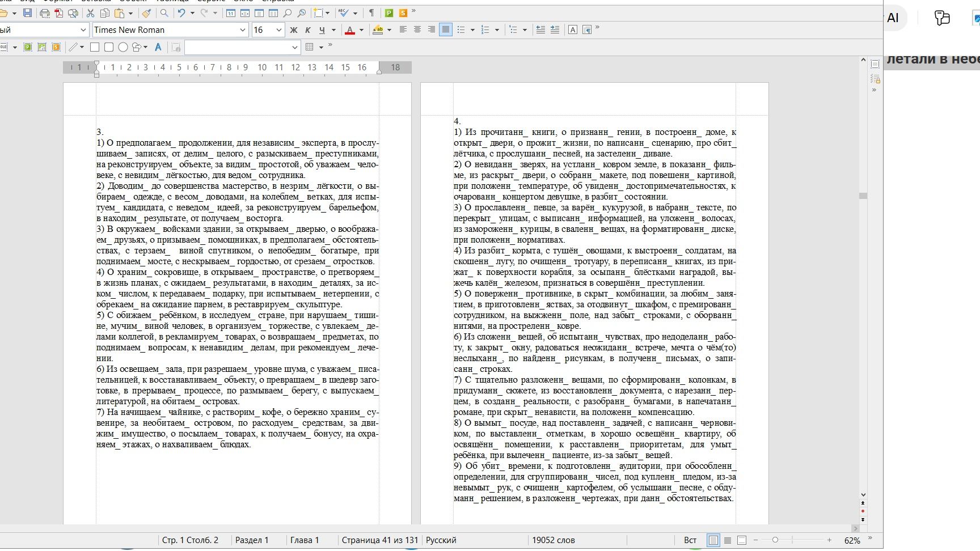Open the Paste options arrow
The height and width of the screenshot is (551, 980).
tap(131, 13)
